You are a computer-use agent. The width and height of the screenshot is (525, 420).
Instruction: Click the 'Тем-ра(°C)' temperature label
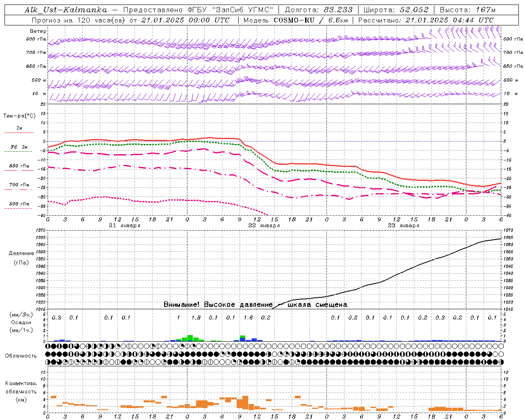click(x=19, y=116)
